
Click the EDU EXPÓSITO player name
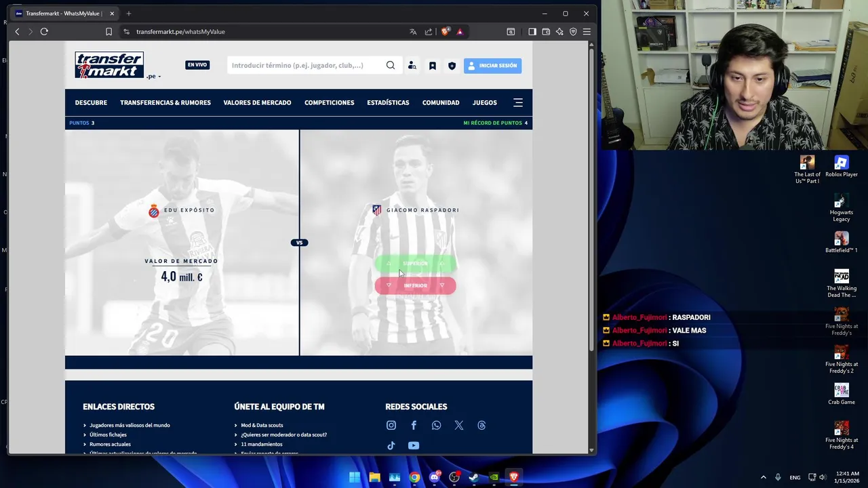[x=189, y=210]
